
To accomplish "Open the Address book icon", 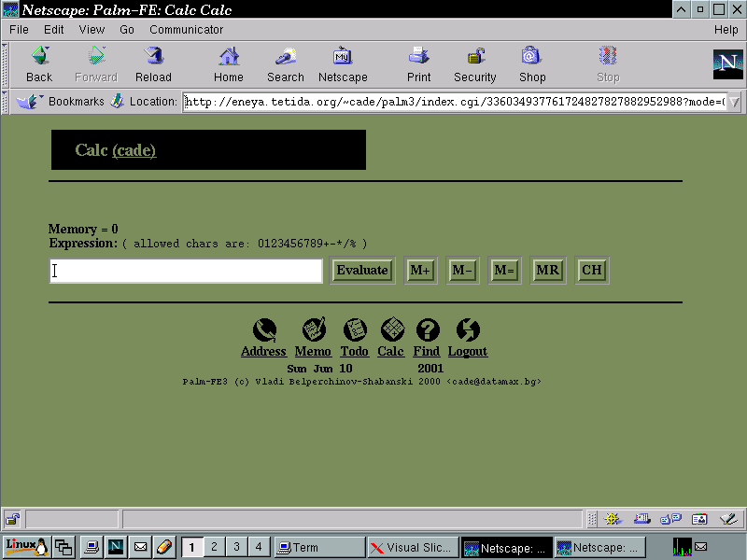I will pos(264,329).
